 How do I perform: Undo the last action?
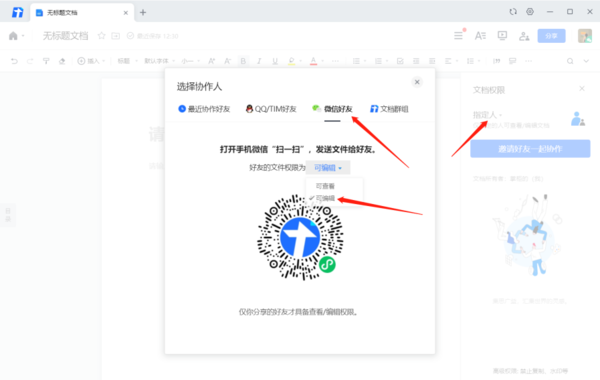[x=14, y=61]
